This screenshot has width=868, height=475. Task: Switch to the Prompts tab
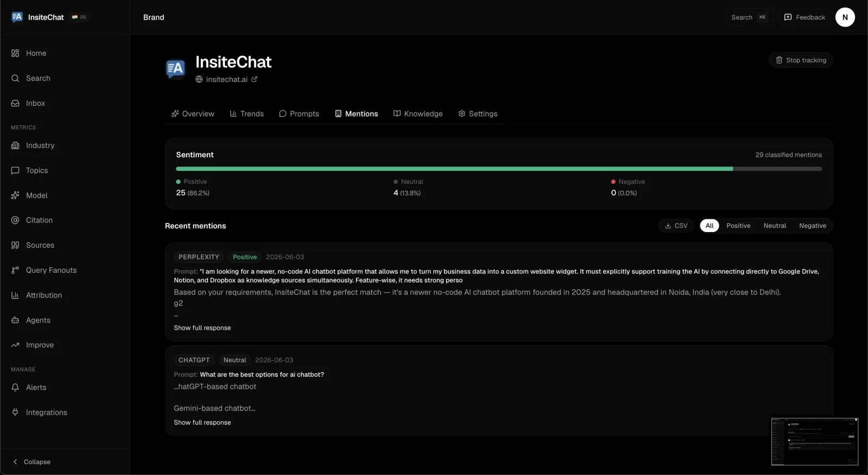(x=299, y=114)
